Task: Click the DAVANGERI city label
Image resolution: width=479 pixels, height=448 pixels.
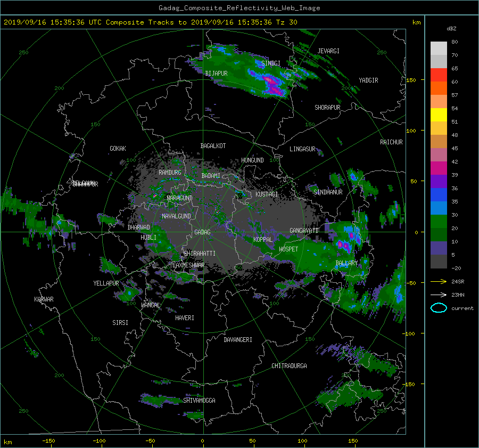Action: coord(238,340)
